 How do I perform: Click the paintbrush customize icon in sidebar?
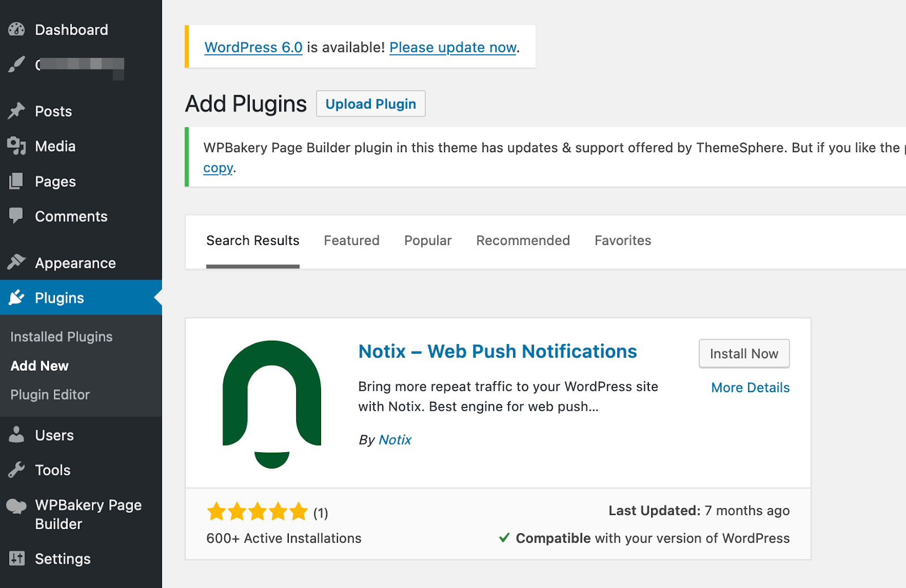pyautogui.click(x=16, y=65)
